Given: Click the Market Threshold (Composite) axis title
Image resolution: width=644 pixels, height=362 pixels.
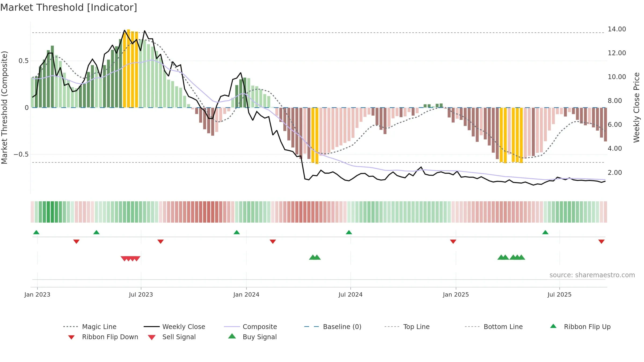Looking at the screenshot, I should [4, 108].
